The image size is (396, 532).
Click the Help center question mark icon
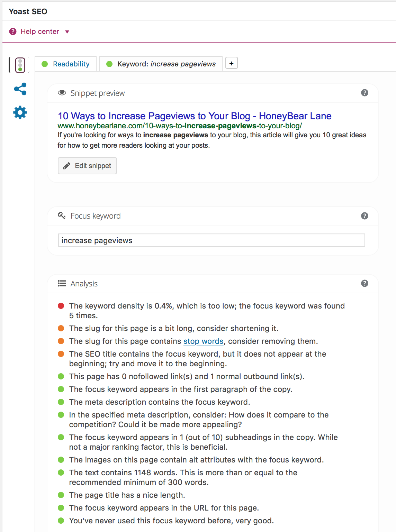click(x=13, y=31)
